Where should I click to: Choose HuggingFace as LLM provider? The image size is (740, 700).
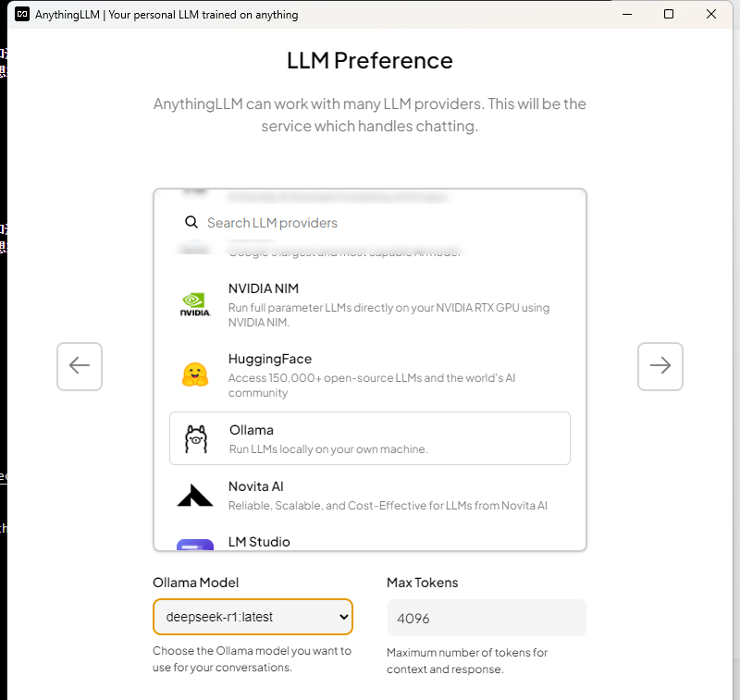(369, 375)
